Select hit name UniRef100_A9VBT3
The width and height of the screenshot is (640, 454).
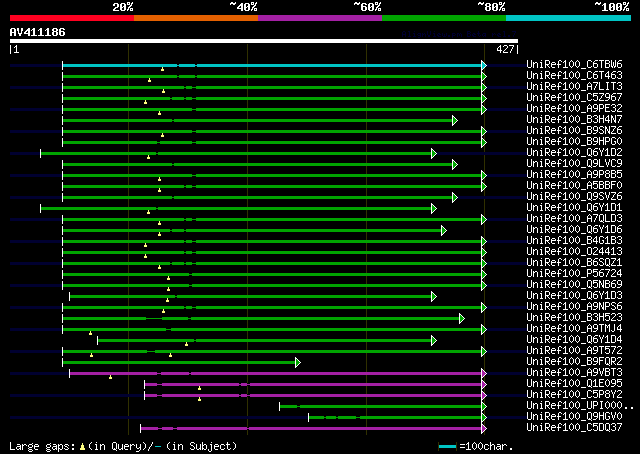pyautogui.click(x=574, y=373)
